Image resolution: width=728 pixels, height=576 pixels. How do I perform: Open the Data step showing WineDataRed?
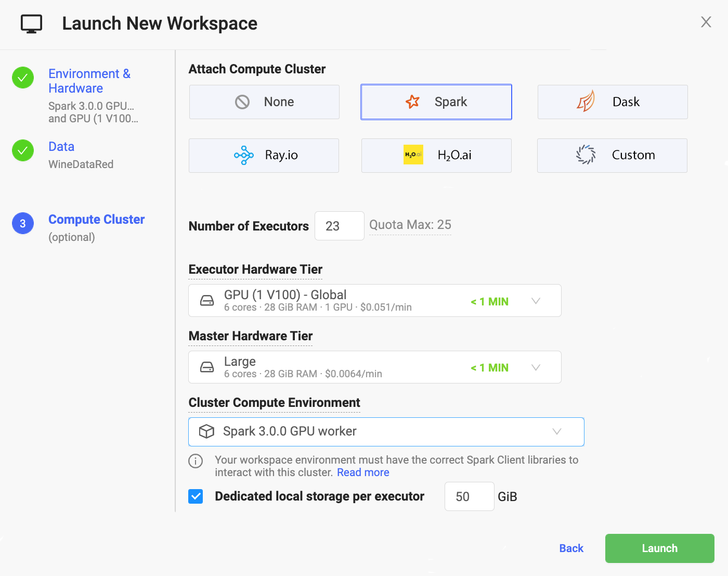61,146
